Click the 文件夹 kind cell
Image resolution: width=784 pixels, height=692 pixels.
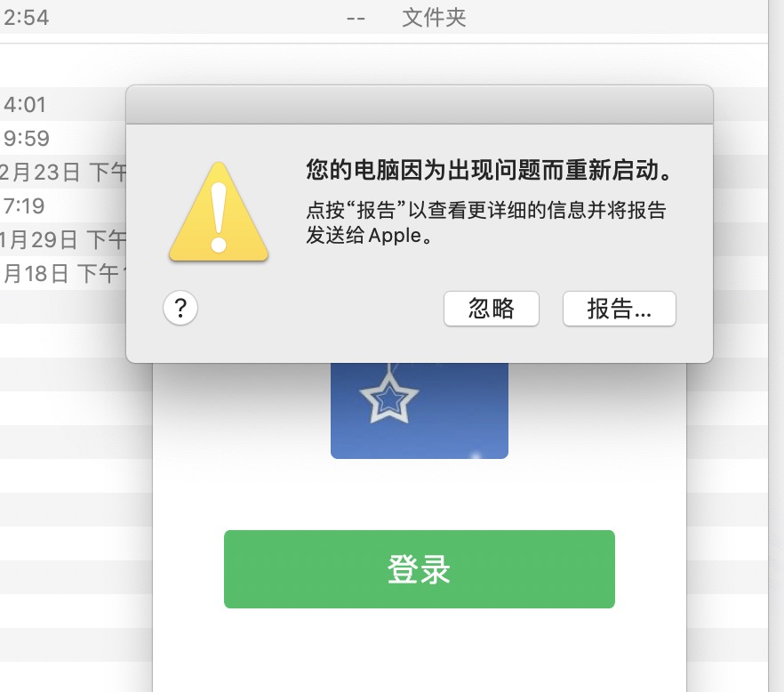[x=434, y=18]
